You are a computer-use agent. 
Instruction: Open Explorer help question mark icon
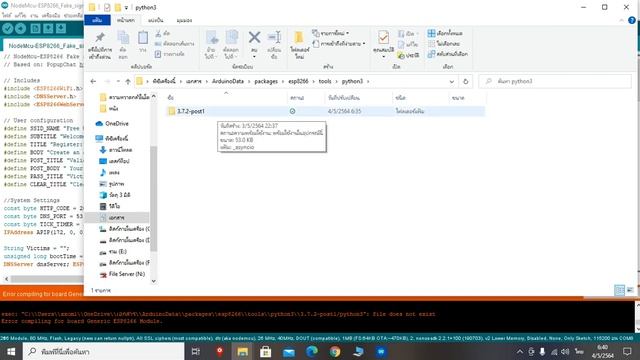pyautogui.click(x=632, y=20)
